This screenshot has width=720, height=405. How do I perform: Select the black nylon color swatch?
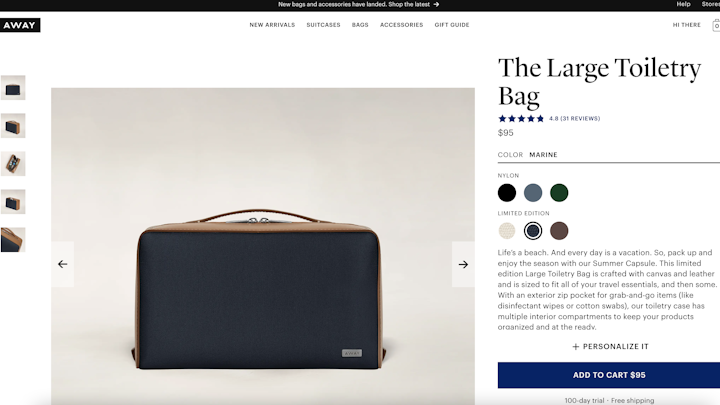click(507, 193)
